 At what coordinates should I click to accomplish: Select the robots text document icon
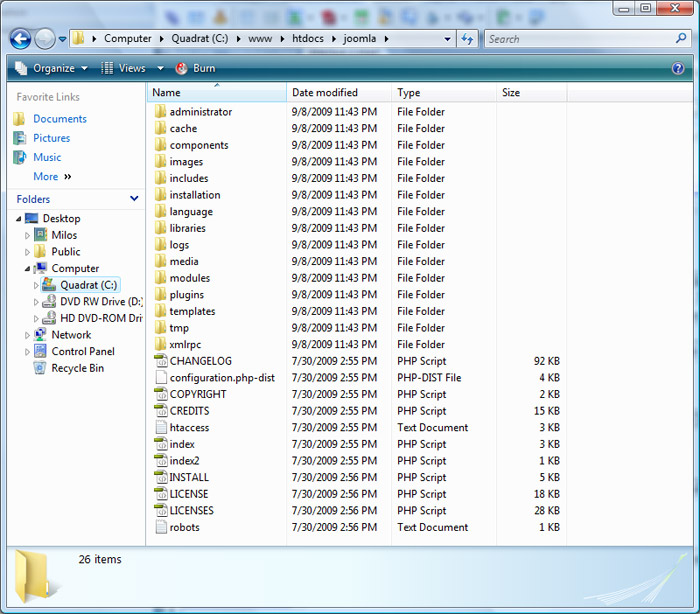[160, 527]
